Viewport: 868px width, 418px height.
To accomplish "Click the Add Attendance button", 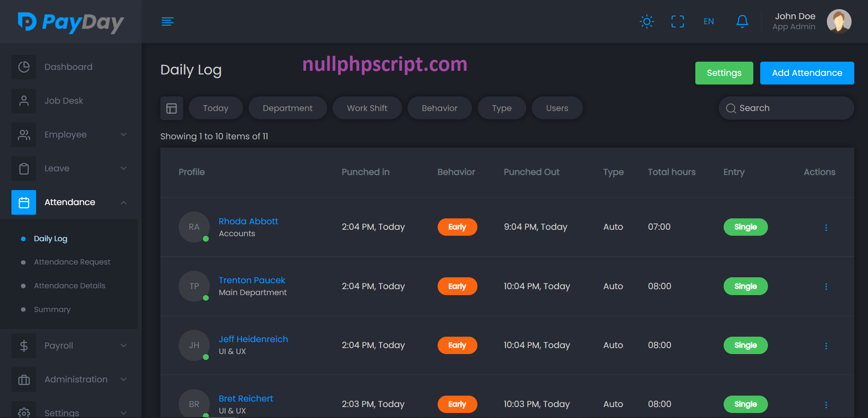I will tap(807, 73).
